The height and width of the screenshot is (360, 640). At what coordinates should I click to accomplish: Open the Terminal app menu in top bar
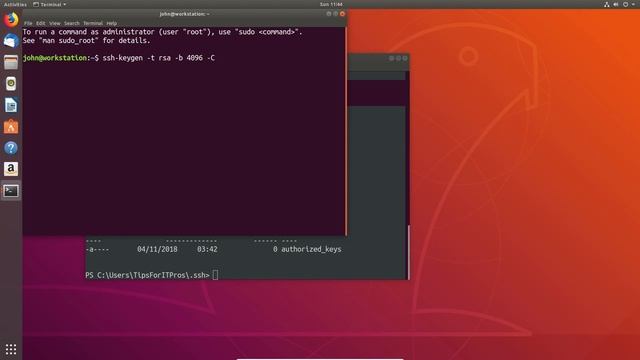[x=49, y=4]
